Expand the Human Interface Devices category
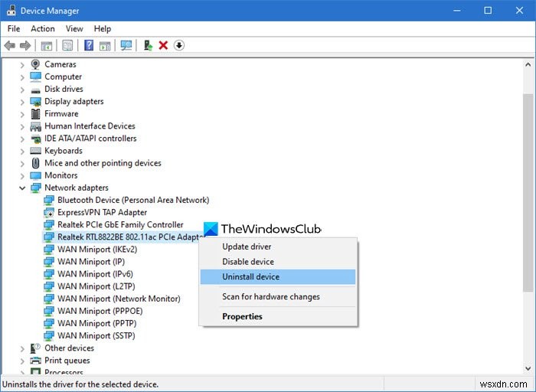The image size is (536, 392). (x=22, y=126)
